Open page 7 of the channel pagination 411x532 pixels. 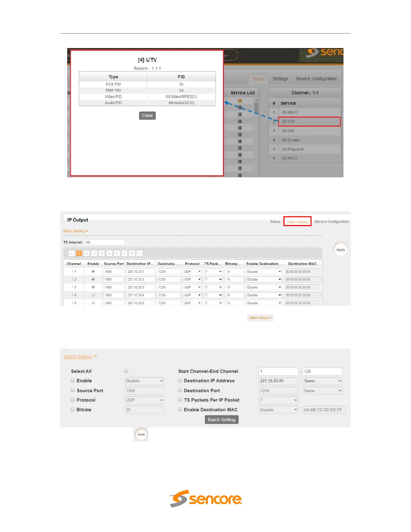tap(124, 253)
